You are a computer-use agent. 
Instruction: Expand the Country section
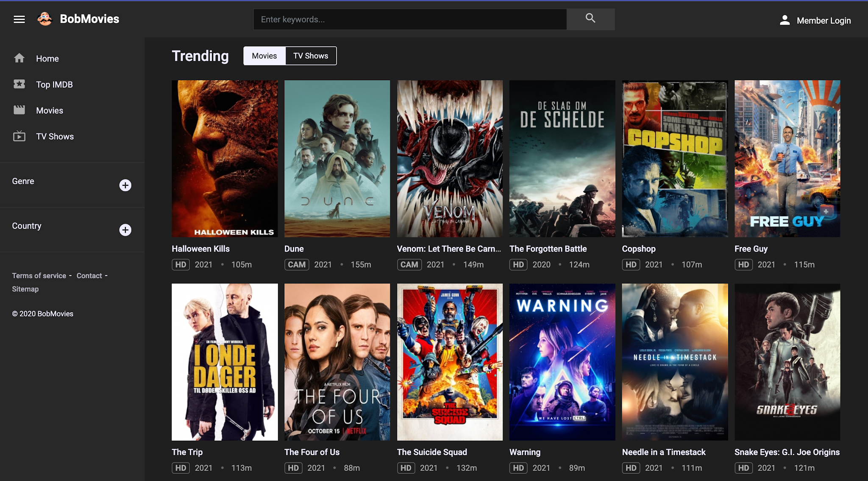tap(125, 230)
